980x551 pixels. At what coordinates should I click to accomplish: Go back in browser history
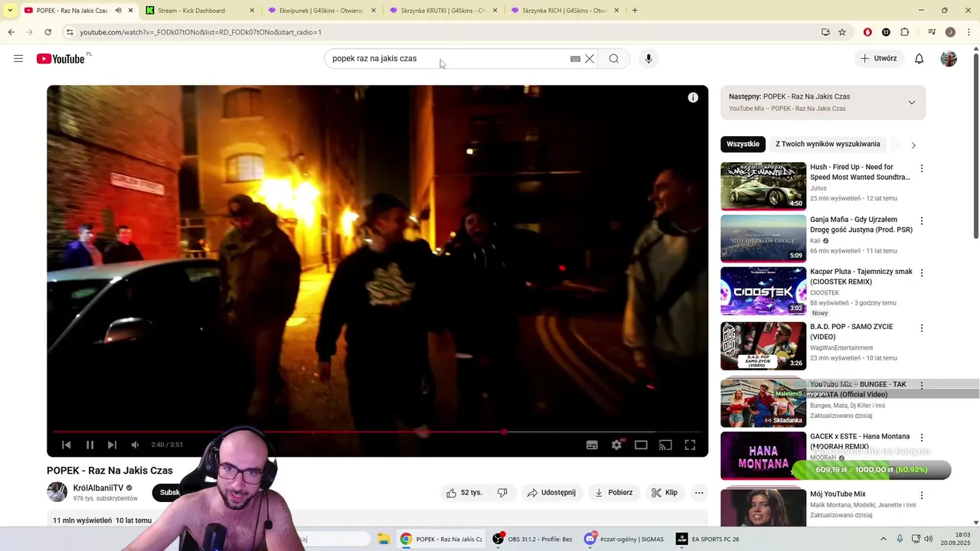click(x=11, y=32)
